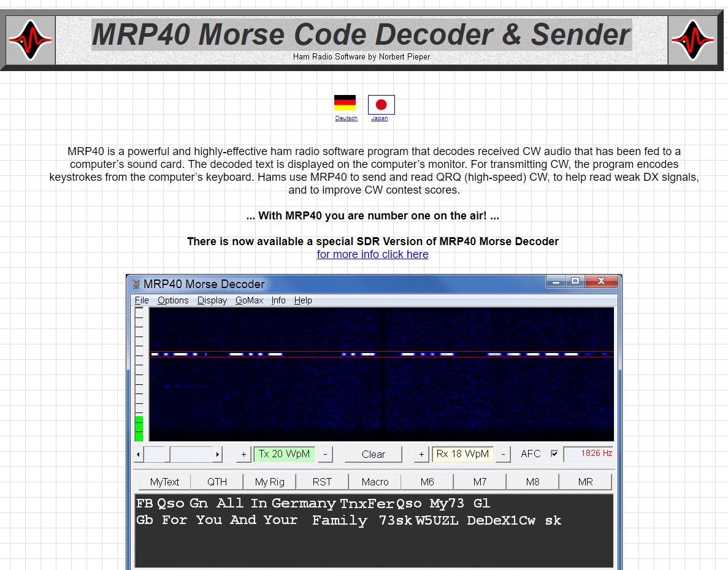The width and height of the screenshot is (728, 570).
Task: Click the right arrow of horizontal scrollbar
Action: (217, 454)
